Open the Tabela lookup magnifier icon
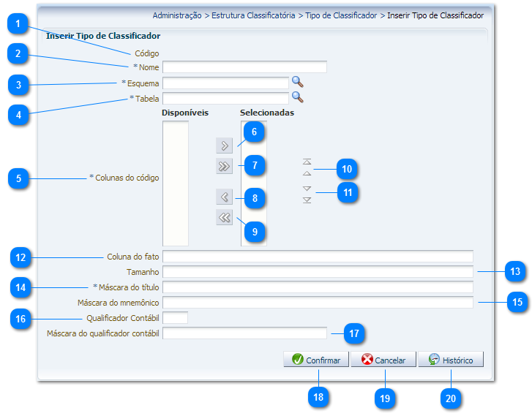The image size is (532, 416). pos(297,97)
